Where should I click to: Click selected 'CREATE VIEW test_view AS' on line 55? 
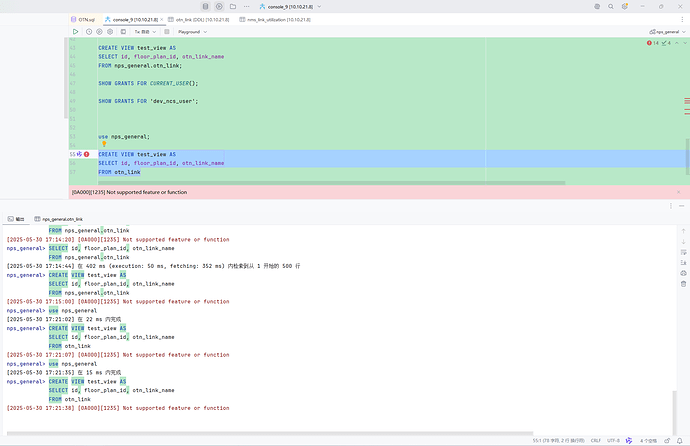click(137, 154)
